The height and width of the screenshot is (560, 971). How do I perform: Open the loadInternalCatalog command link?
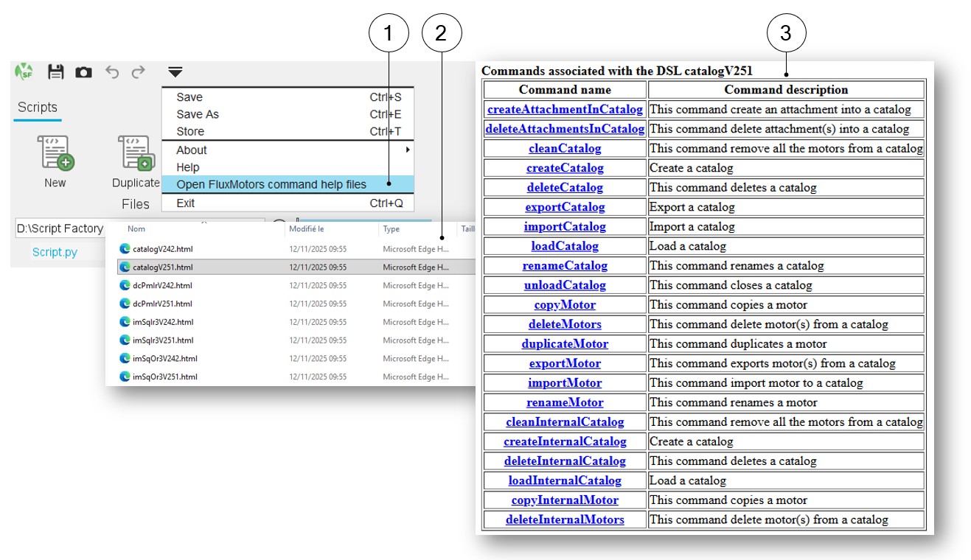pyautogui.click(x=565, y=480)
